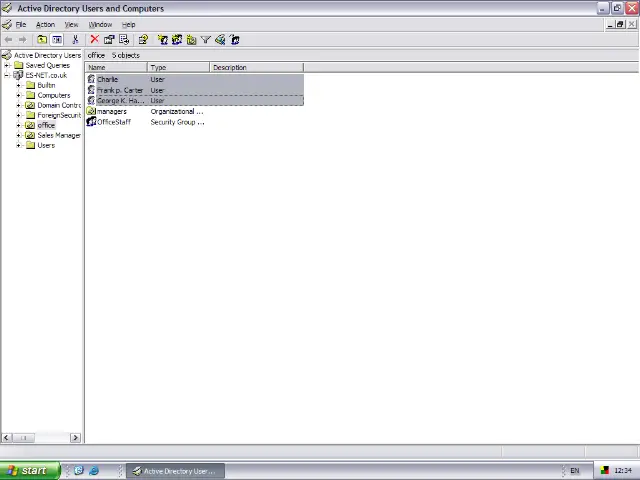The image size is (640, 480).
Task: Open the Action menu
Action: [45, 24]
